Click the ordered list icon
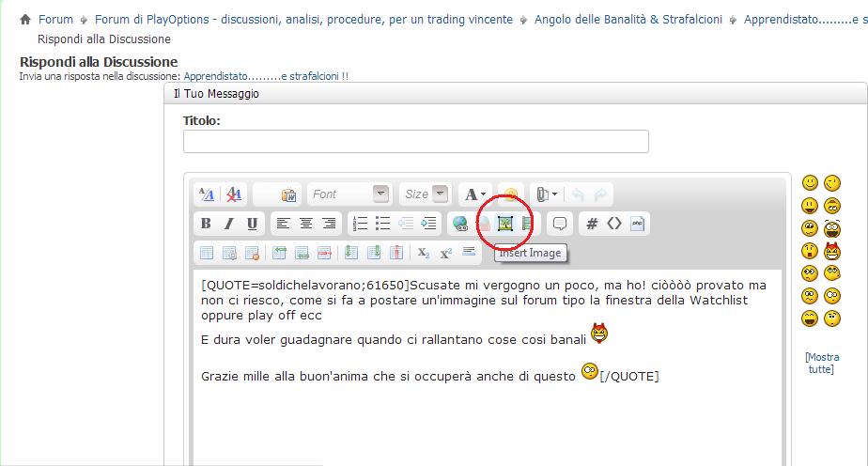This screenshot has width=868, height=466. click(x=361, y=224)
